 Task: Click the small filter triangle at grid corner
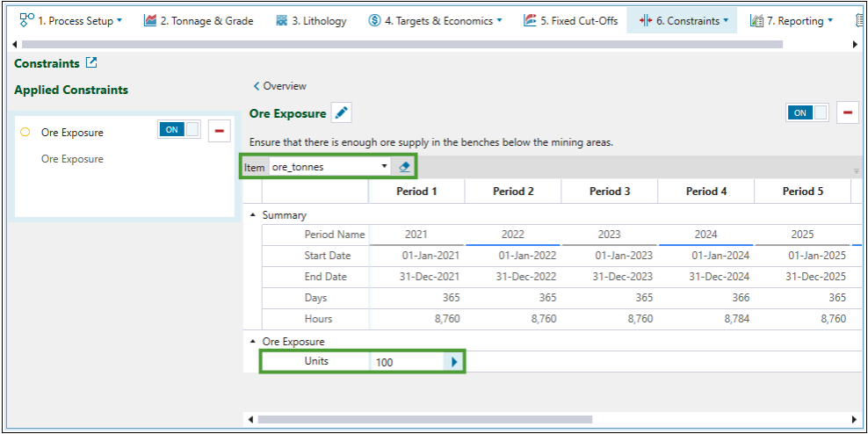[x=856, y=171]
